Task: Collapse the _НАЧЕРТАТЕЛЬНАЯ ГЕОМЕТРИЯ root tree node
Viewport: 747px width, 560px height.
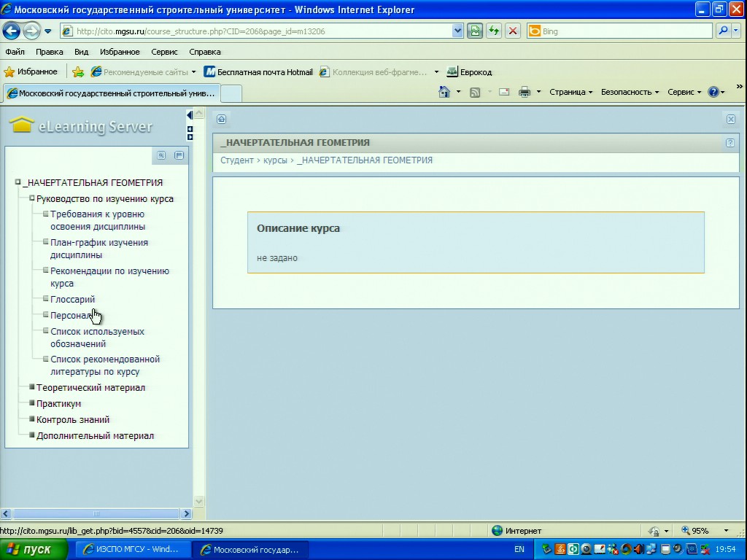Action: (18, 182)
